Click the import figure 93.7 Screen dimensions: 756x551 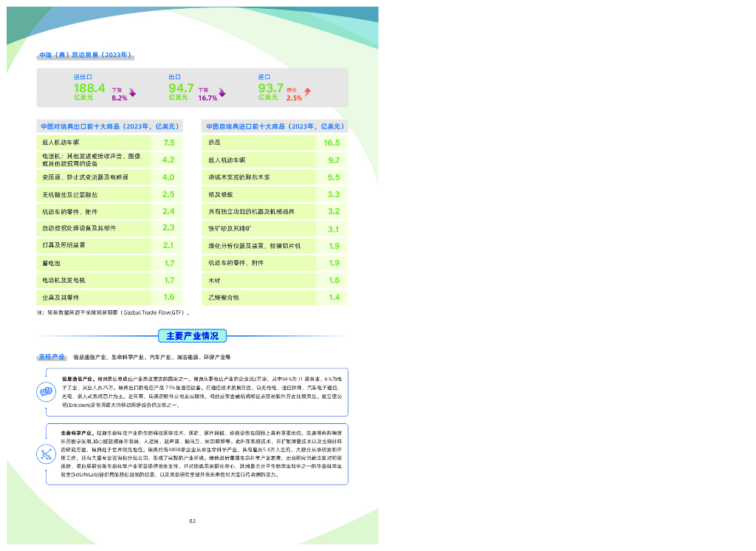tap(271, 89)
